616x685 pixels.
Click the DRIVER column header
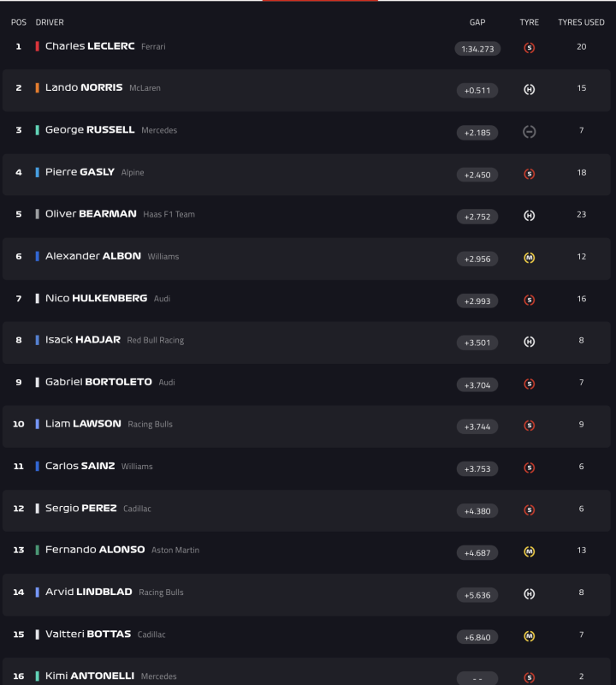(50, 22)
